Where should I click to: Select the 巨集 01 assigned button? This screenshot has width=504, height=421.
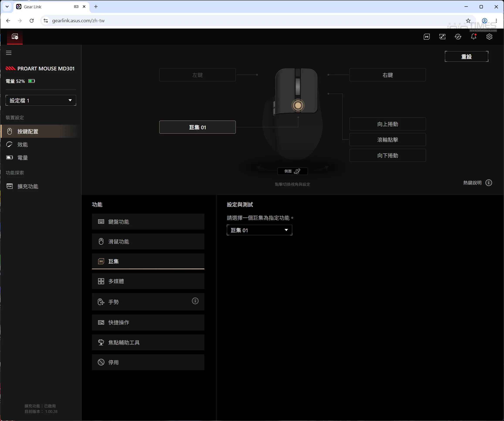point(197,127)
